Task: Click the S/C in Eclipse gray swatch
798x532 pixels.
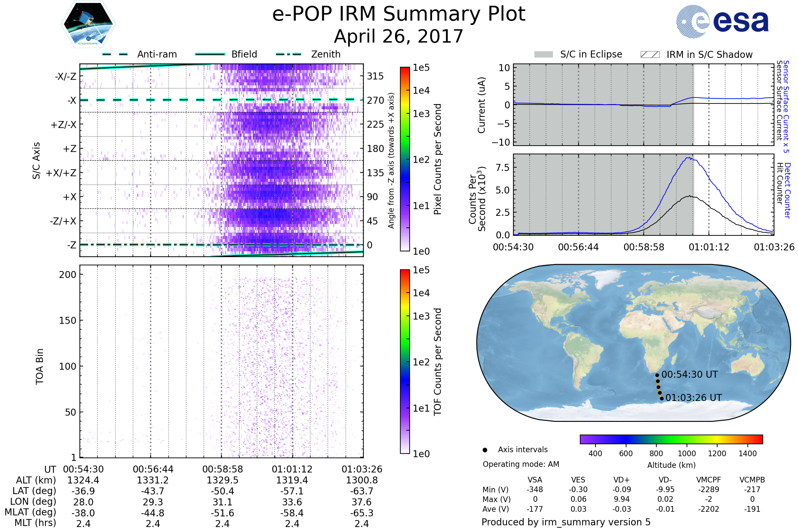Action: tap(543, 55)
